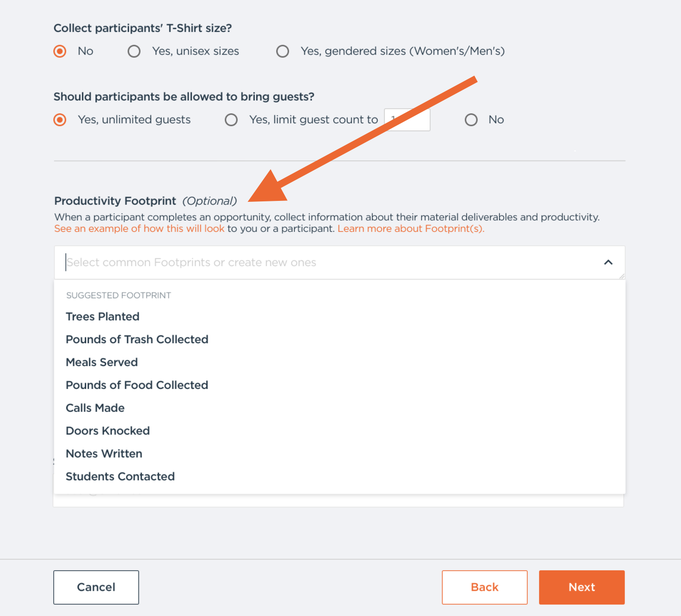The width and height of the screenshot is (681, 616).
Task: Select gendered sizes (Women's/Men's) option
Action: pos(283,51)
